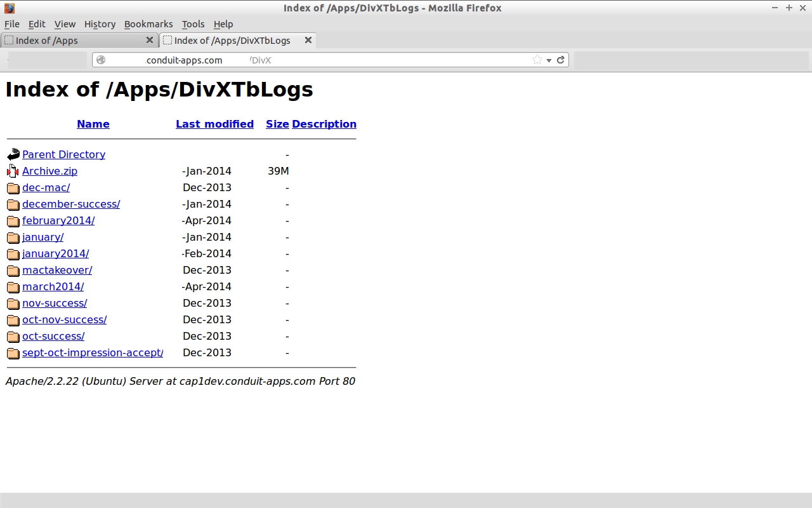This screenshot has height=508, width=812.
Task: Click the globe site identity icon
Action: [x=101, y=60]
